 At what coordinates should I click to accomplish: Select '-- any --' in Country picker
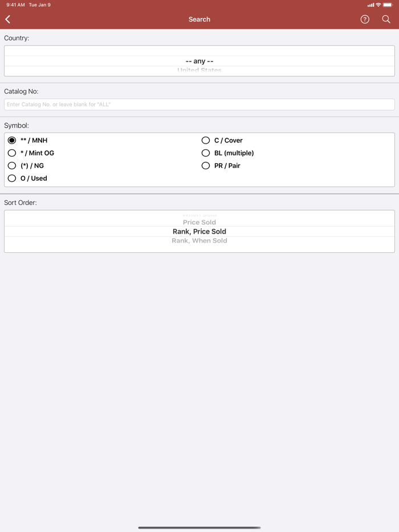click(x=199, y=61)
